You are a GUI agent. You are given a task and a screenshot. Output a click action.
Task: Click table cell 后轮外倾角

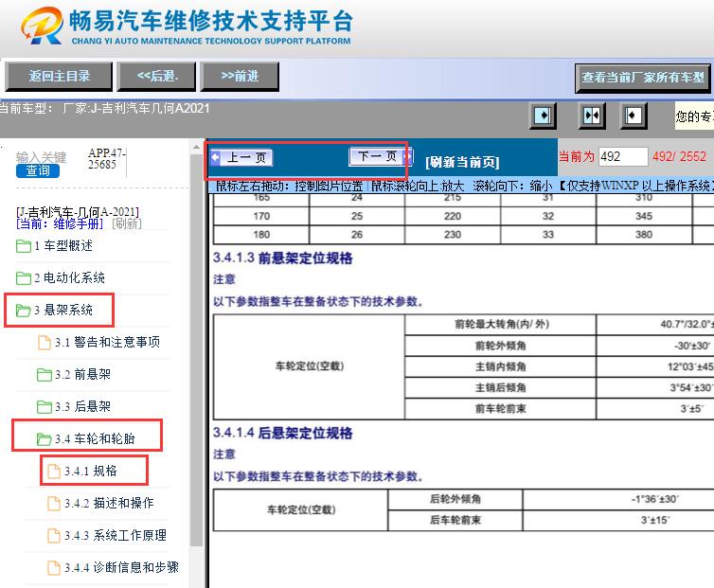click(x=455, y=499)
